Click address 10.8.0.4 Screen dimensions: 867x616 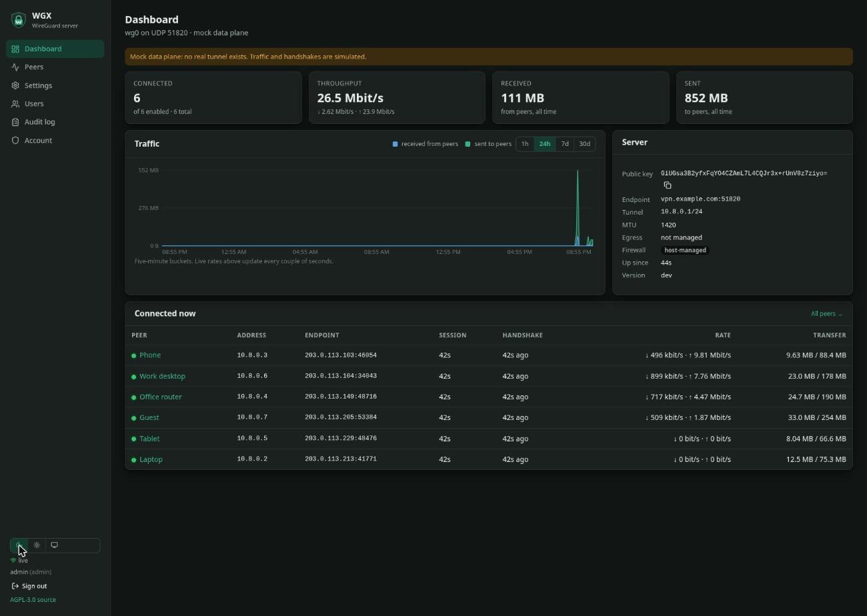click(x=252, y=397)
